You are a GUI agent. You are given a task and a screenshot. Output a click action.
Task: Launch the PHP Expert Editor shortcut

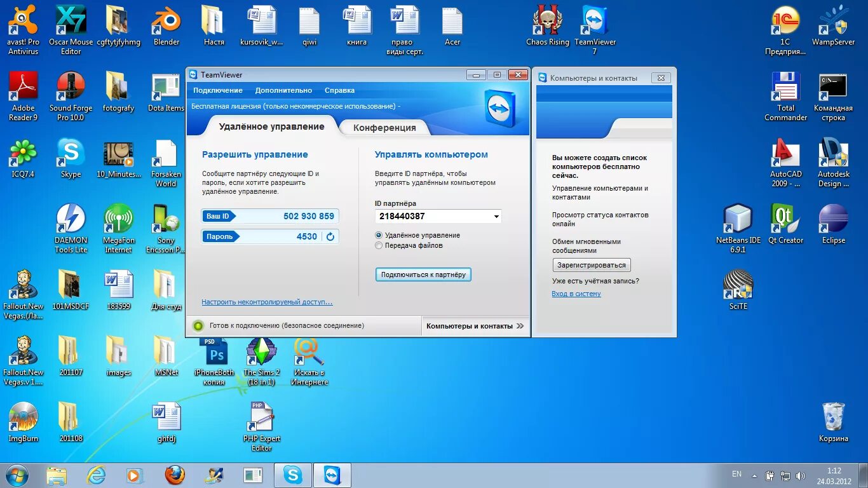coord(261,426)
